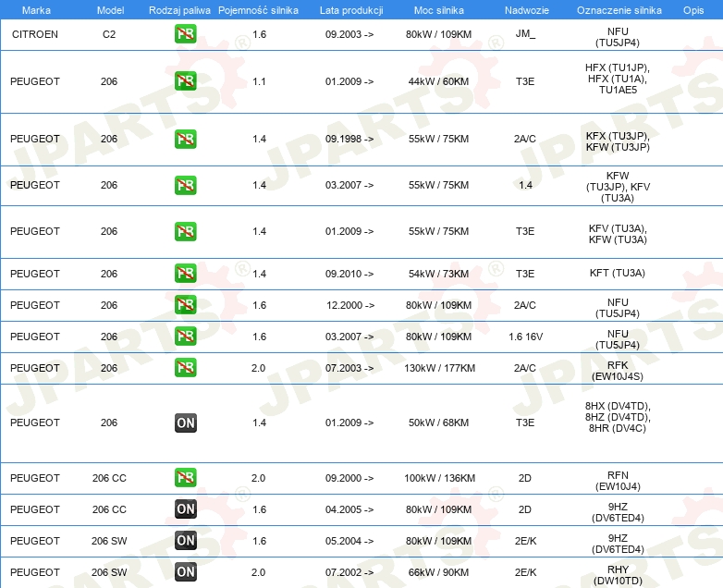Click the JM_ body cell
The width and height of the screenshot is (723, 588).
point(525,34)
